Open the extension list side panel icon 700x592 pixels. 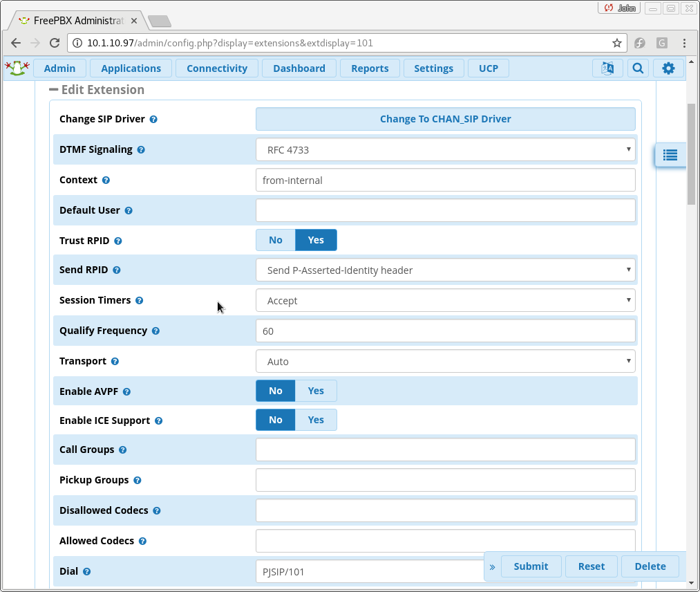click(670, 155)
